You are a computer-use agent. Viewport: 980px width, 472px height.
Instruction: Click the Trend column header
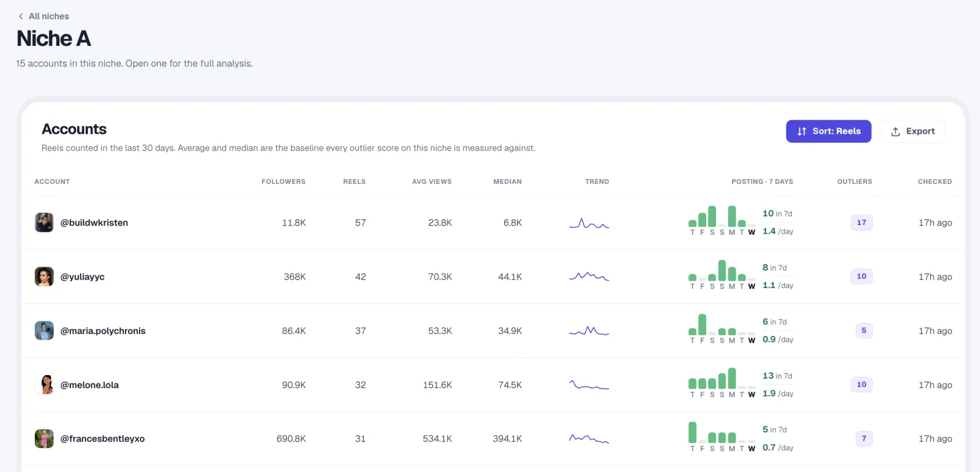pos(597,181)
